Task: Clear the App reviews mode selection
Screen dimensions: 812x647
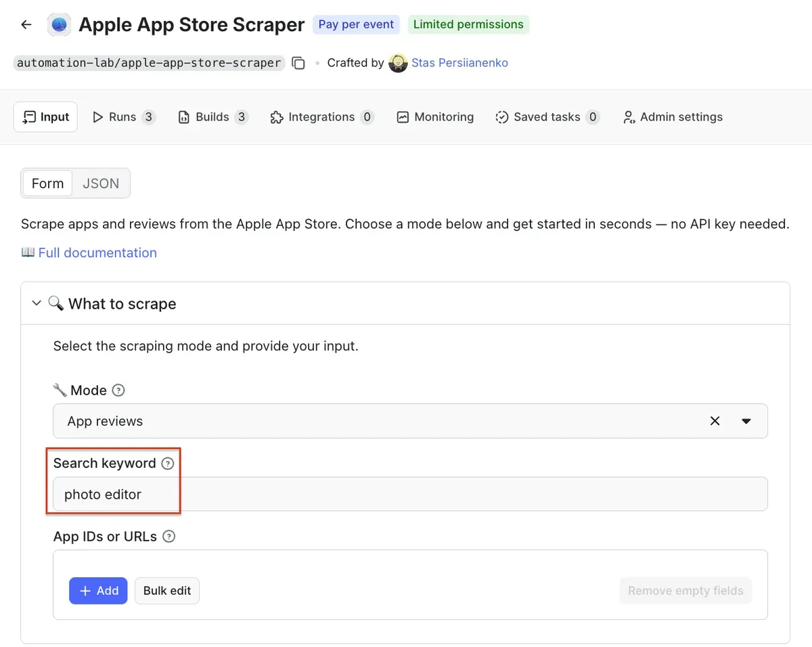Action: [715, 421]
